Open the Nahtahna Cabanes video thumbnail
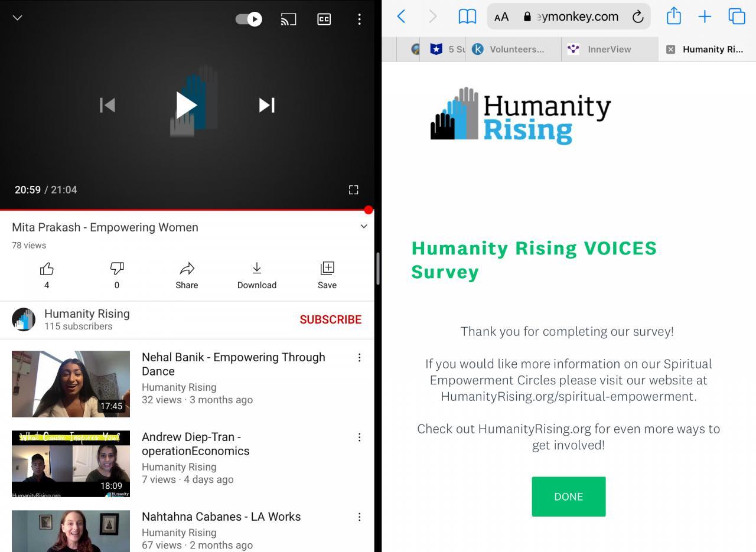 coord(71,531)
